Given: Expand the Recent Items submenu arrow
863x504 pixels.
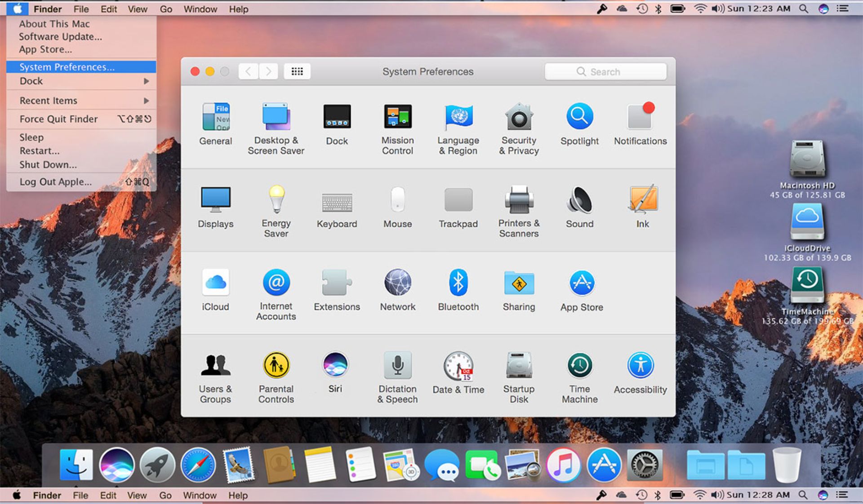Looking at the screenshot, I should tap(146, 101).
